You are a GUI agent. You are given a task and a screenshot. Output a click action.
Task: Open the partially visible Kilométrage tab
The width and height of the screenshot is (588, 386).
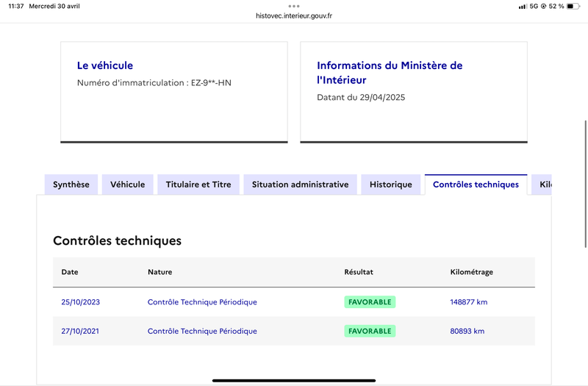[542, 185]
